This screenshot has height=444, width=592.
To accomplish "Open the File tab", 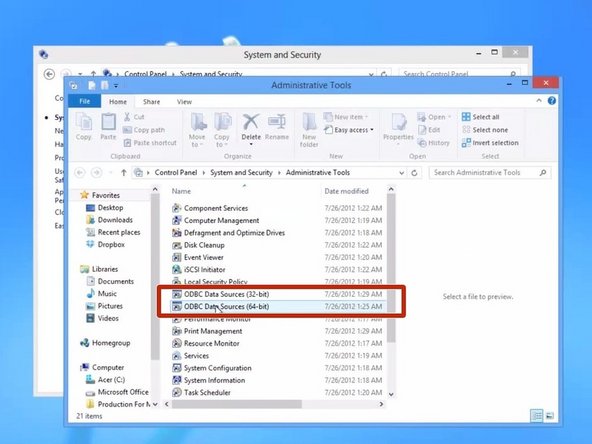I will [x=85, y=101].
